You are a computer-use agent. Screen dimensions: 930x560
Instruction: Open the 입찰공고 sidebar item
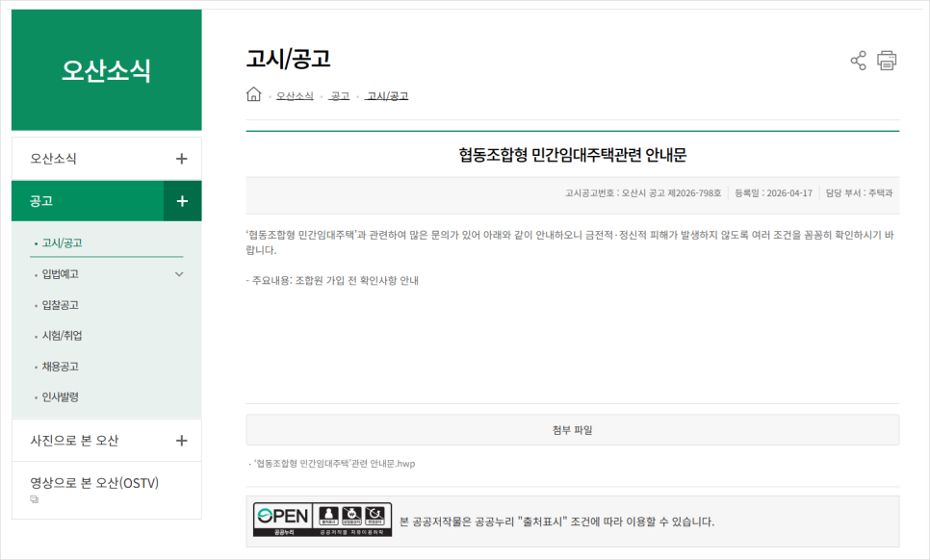point(60,305)
